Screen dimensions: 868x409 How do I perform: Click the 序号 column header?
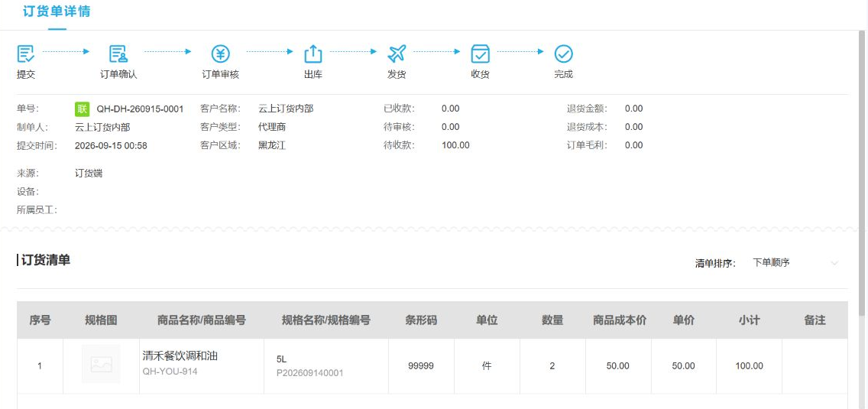[x=40, y=320]
